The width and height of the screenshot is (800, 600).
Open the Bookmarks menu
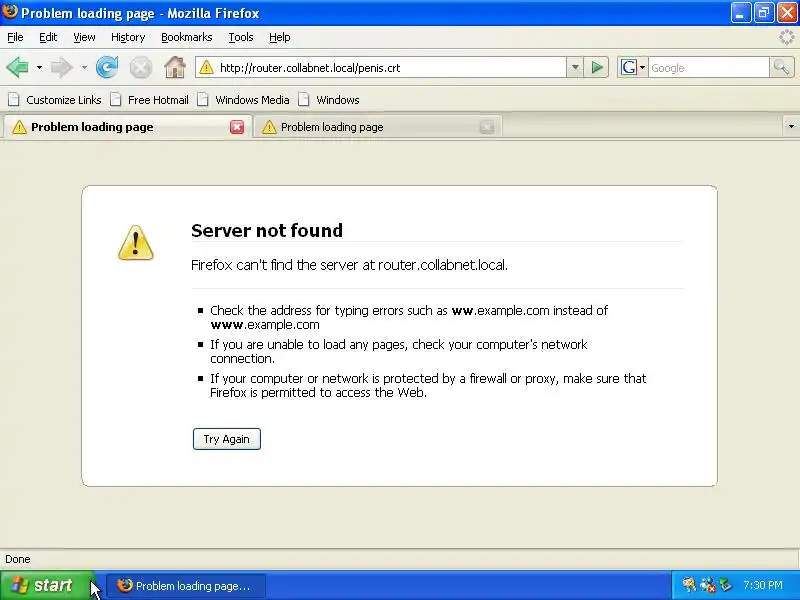click(187, 37)
